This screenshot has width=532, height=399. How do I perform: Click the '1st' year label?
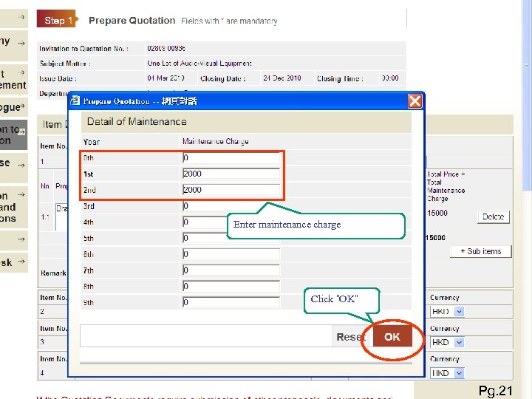(88, 174)
